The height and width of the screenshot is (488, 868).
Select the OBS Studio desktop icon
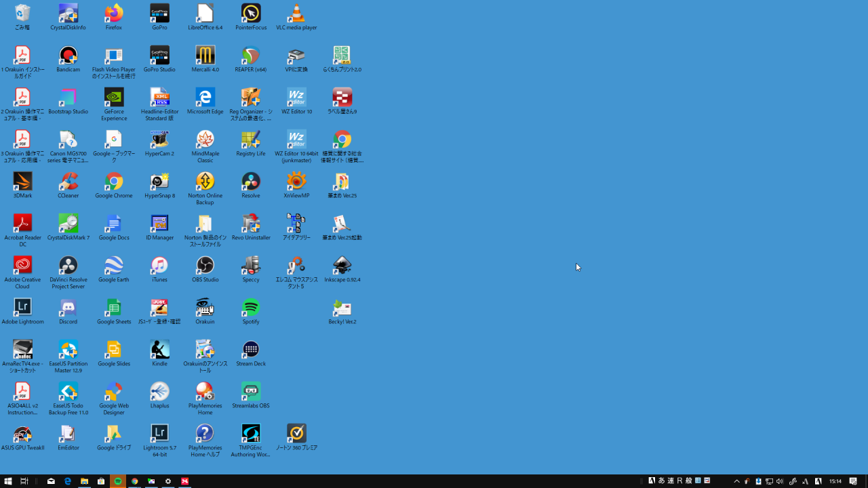205,266
